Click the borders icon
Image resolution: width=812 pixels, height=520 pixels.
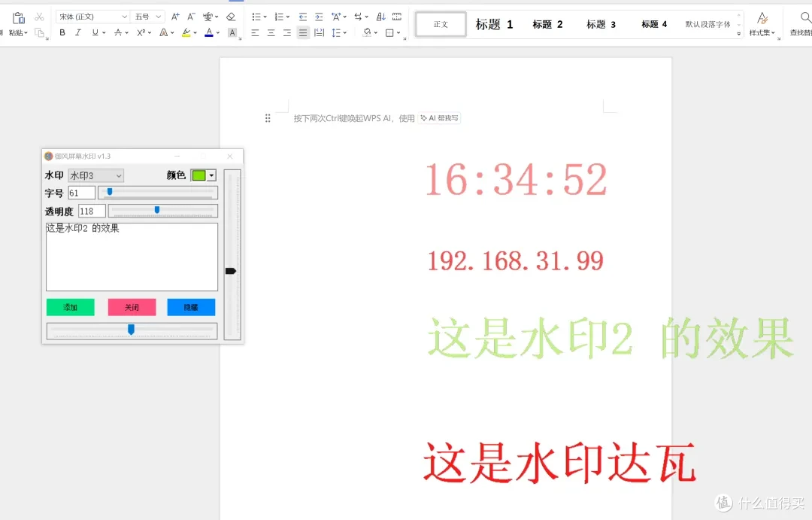pyautogui.click(x=389, y=32)
